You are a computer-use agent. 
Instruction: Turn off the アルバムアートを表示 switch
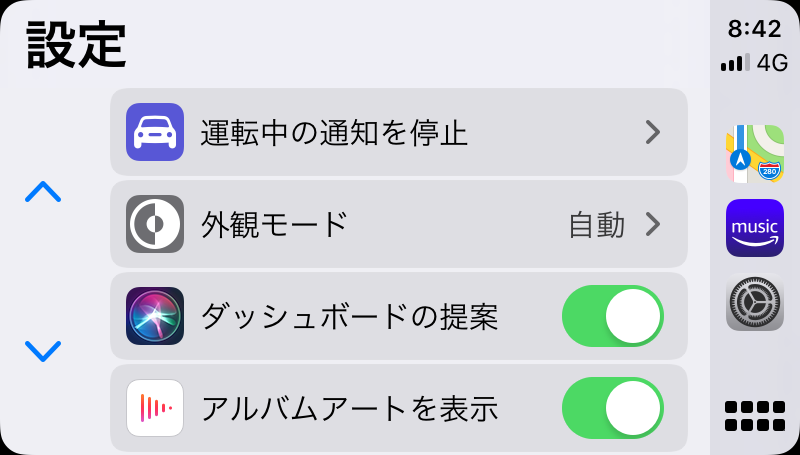(x=613, y=408)
